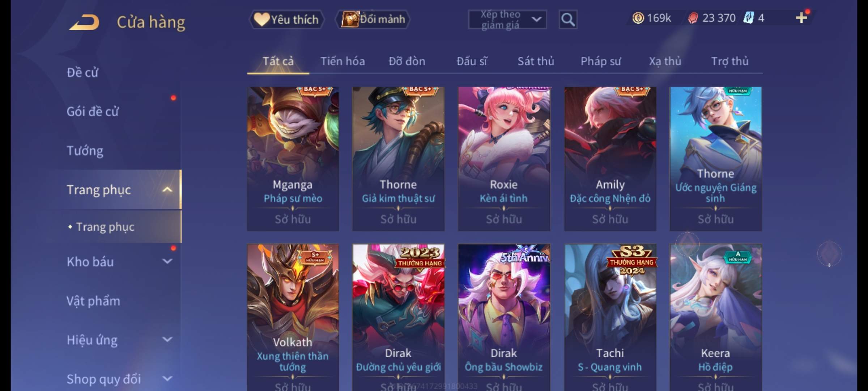Expand the Shop quy đổi section
868x391 pixels.
point(167,379)
